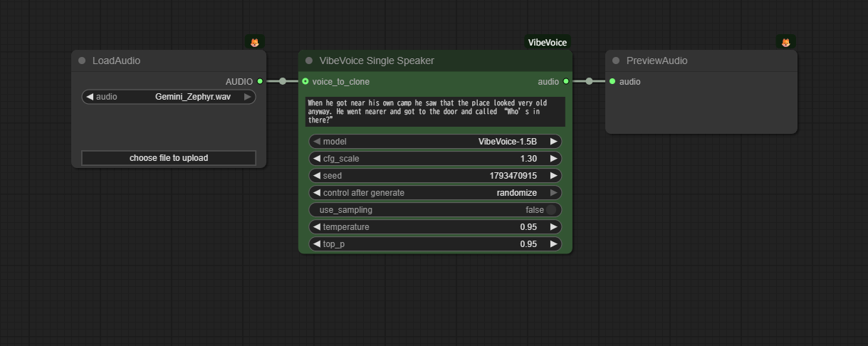
Task: Switch to next model with right arrow
Action: tap(553, 142)
